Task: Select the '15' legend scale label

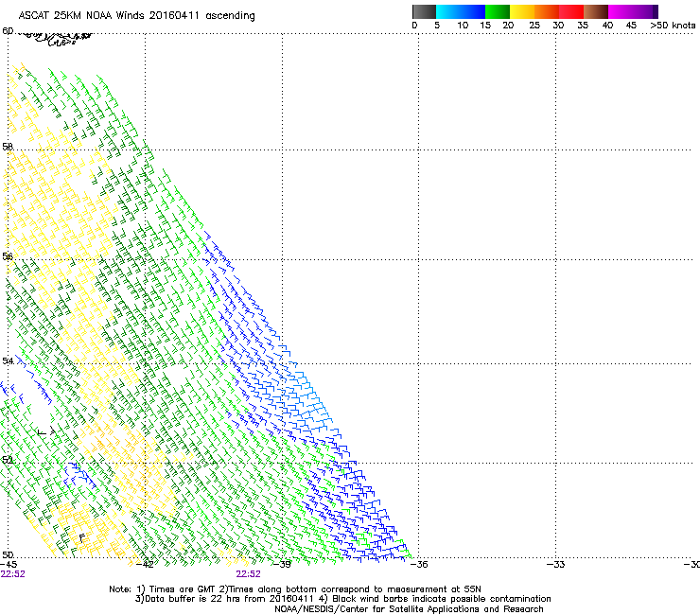Action: click(485, 26)
